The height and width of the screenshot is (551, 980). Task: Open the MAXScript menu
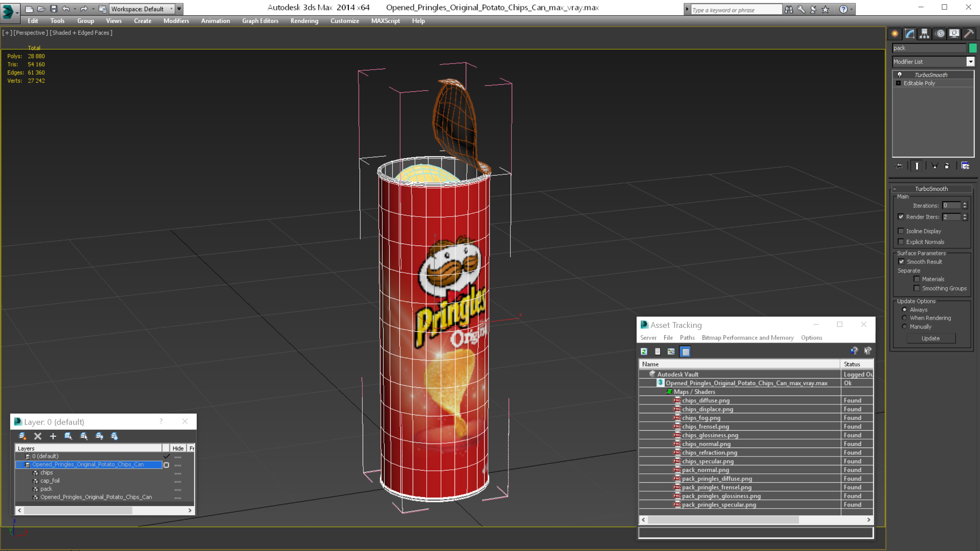[386, 21]
